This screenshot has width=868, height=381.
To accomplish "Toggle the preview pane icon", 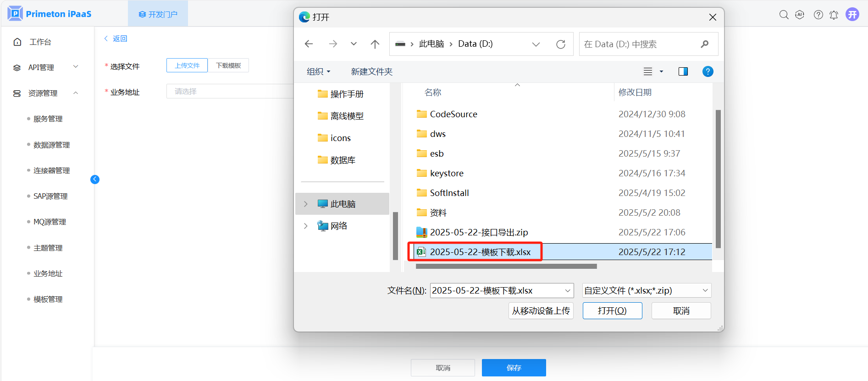I will (683, 71).
